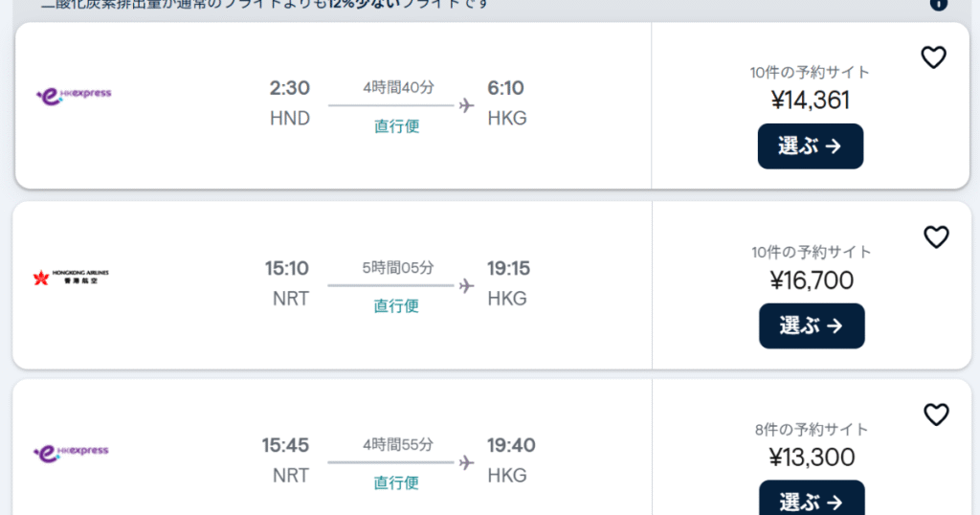This screenshot has height=515, width=980.
Task: Click 直行便 label on HND flight
Action: [x=397, y=126]
